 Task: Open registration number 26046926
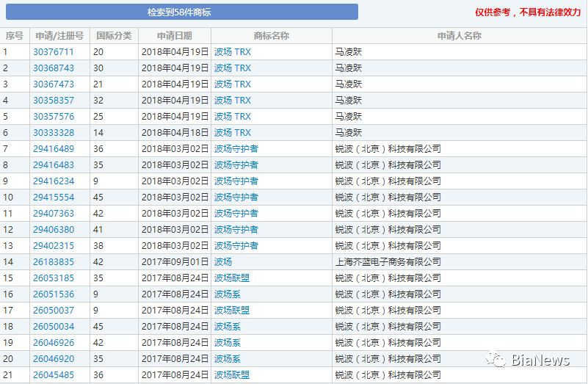coord(54,342)
